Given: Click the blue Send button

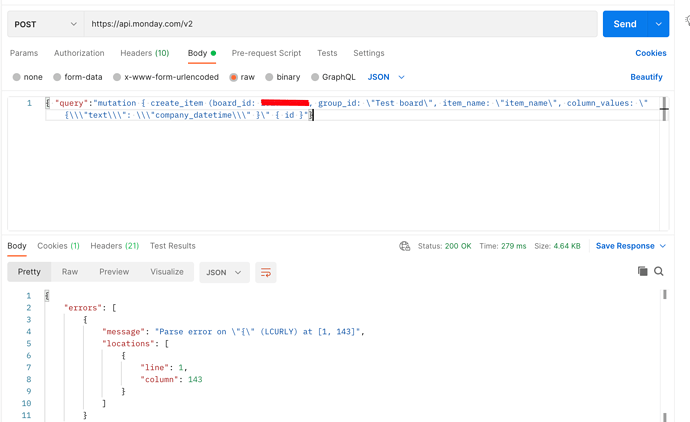Looking at the screenshot, I should (x=625, y=24).
